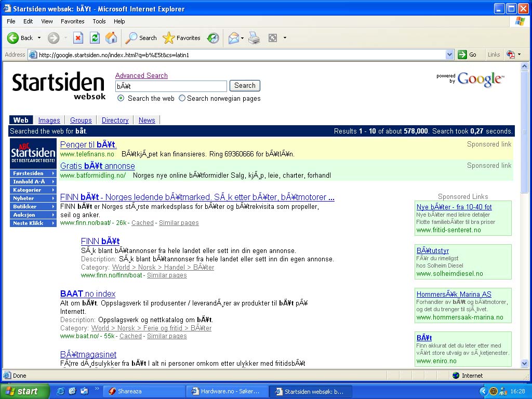532x399 pixels.
Task: Open the address bar dropdown
Action: point(449,55)
